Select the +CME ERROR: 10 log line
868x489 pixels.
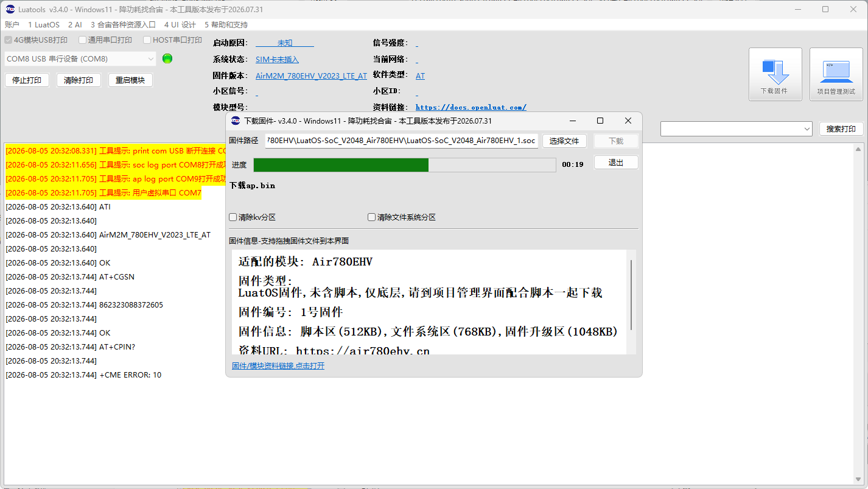(x=83, y=375)
